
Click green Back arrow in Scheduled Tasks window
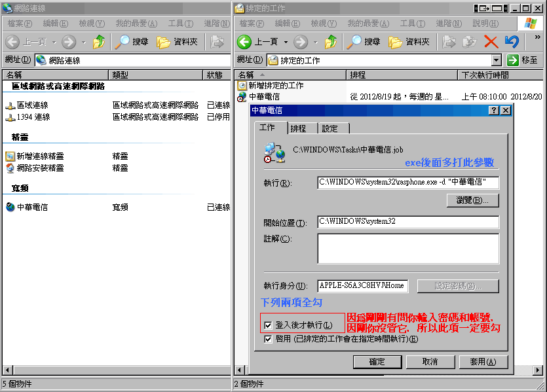(244, 42)
